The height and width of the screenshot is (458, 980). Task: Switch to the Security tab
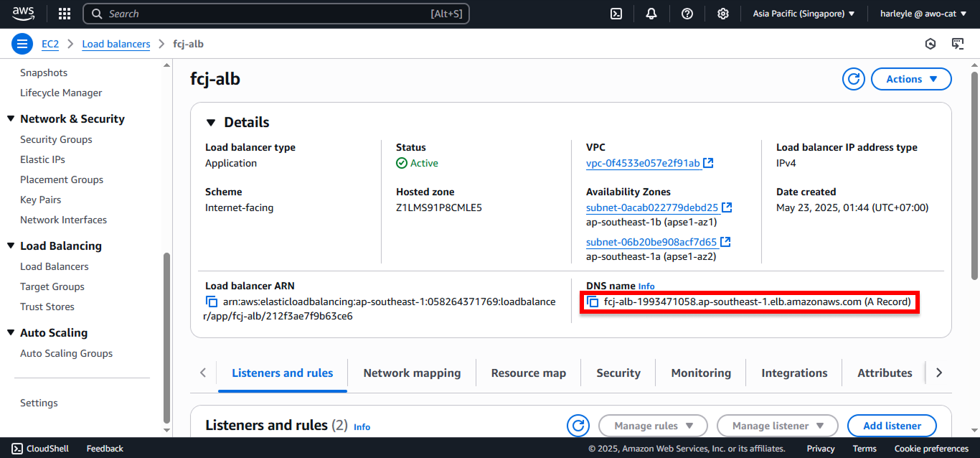618,373
